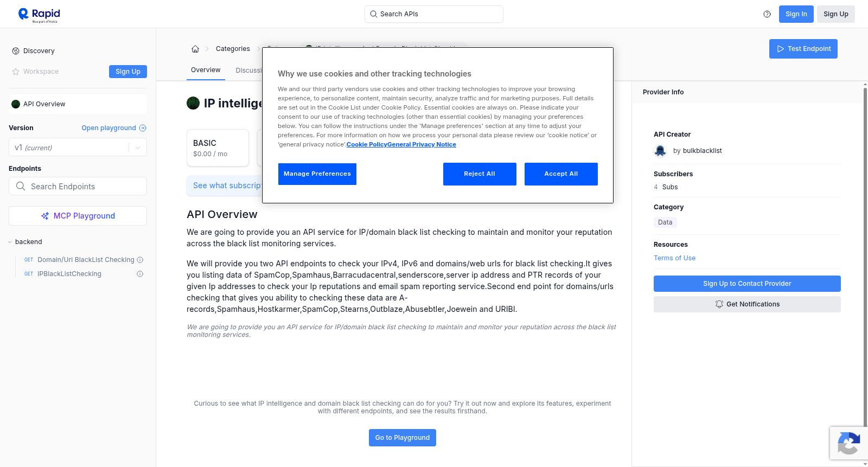This screenshot has width=868, height=467.
Task: Open Manage Preferences for cookies
Action: 317,174
